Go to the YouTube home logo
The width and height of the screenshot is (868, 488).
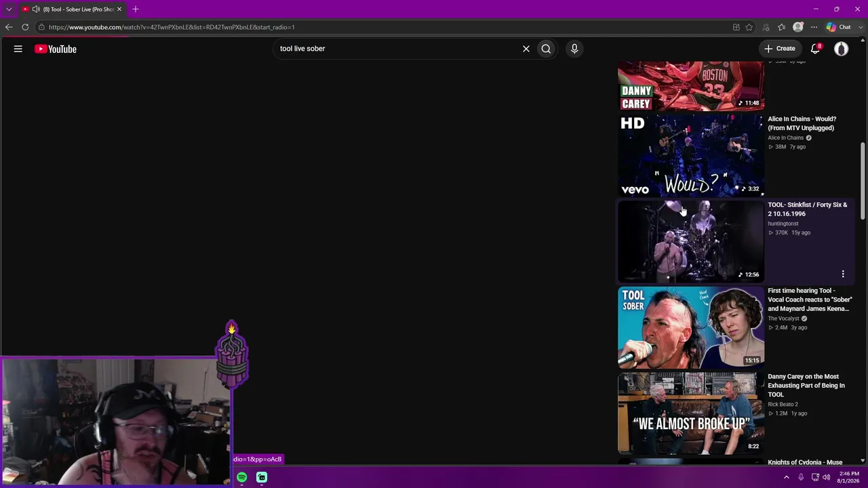(56, 49)
